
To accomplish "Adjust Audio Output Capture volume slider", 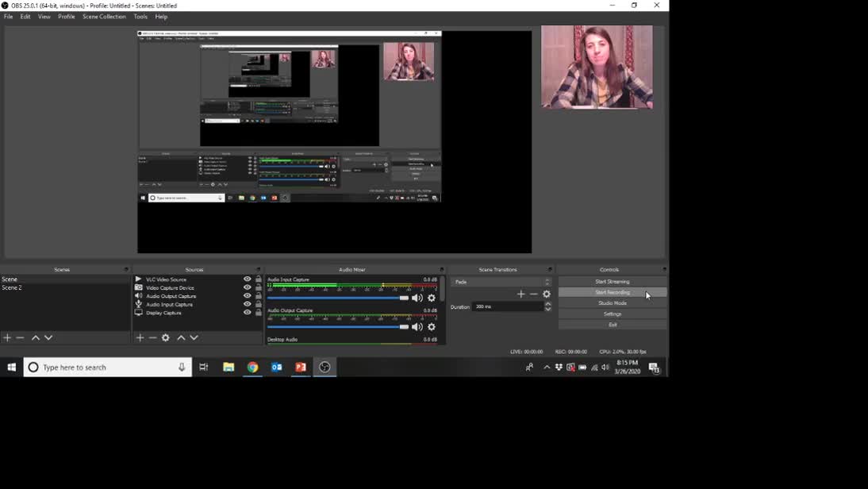I will pos(338,327).
